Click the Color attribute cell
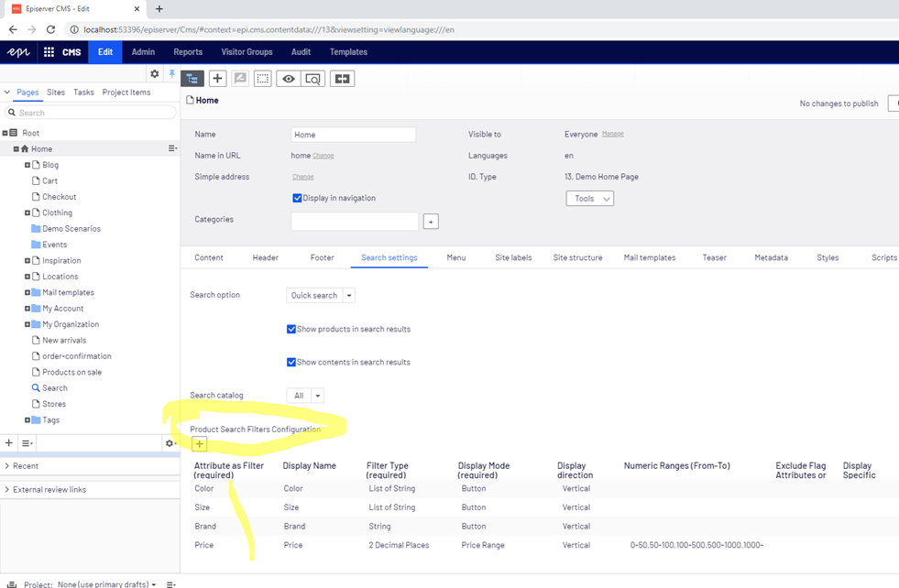 pos(204,488)
